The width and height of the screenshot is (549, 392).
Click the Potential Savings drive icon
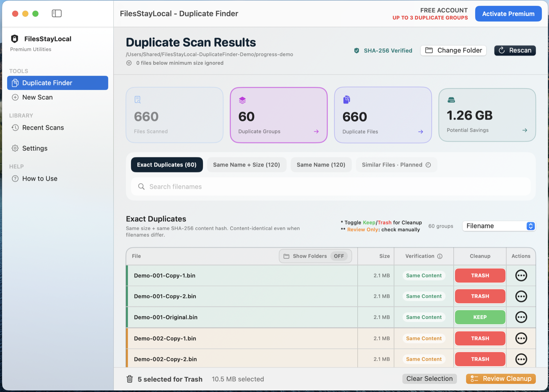pyautogui.click(x=451, y=100)
